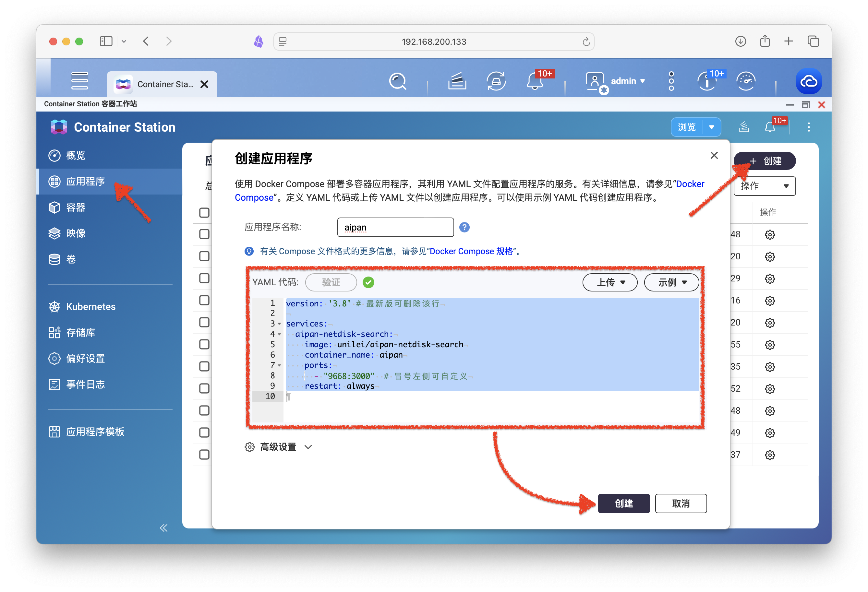Check the checkbox in row 52
This screenshot has height=592, width=868.
[204, 389]
